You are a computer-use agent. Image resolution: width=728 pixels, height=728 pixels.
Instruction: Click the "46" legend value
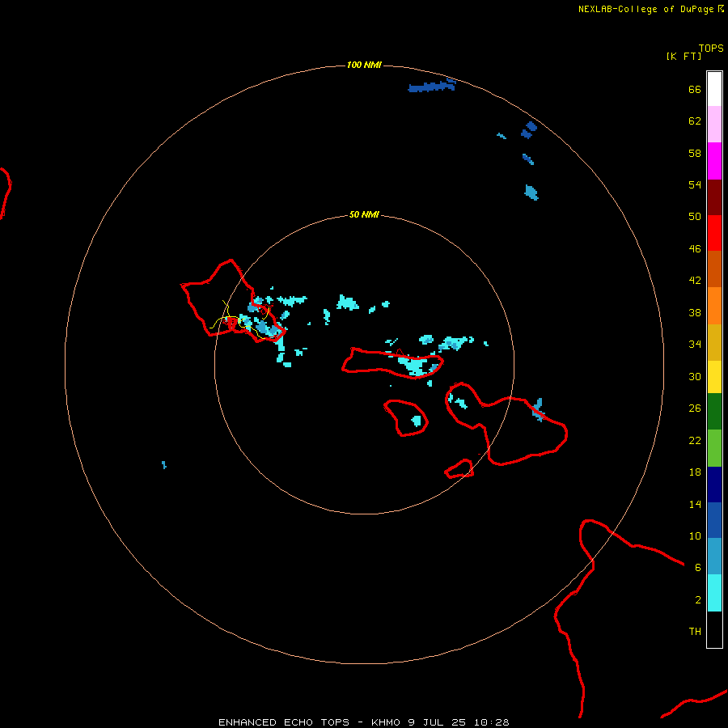coord(695,249)
